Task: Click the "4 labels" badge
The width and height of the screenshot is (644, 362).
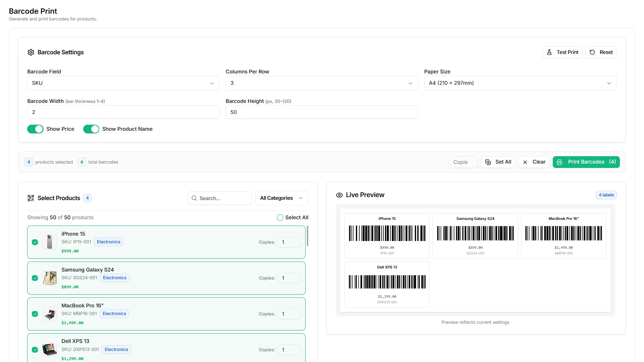Action: coord(606,195)
